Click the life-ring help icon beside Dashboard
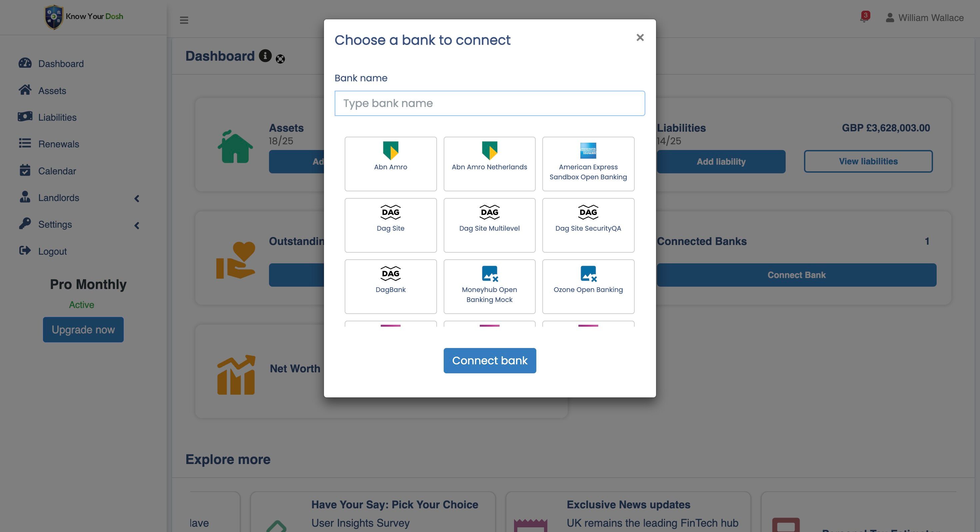980x532 pixels. 280,59
